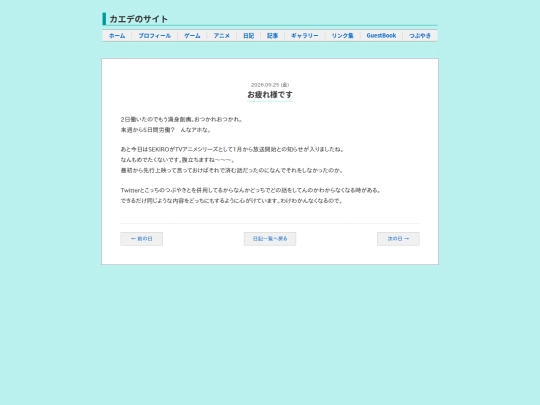The width and height of the screenshot is (540, 405).
Task: Click the カエデのサイト site title
Action: (138, 19)
